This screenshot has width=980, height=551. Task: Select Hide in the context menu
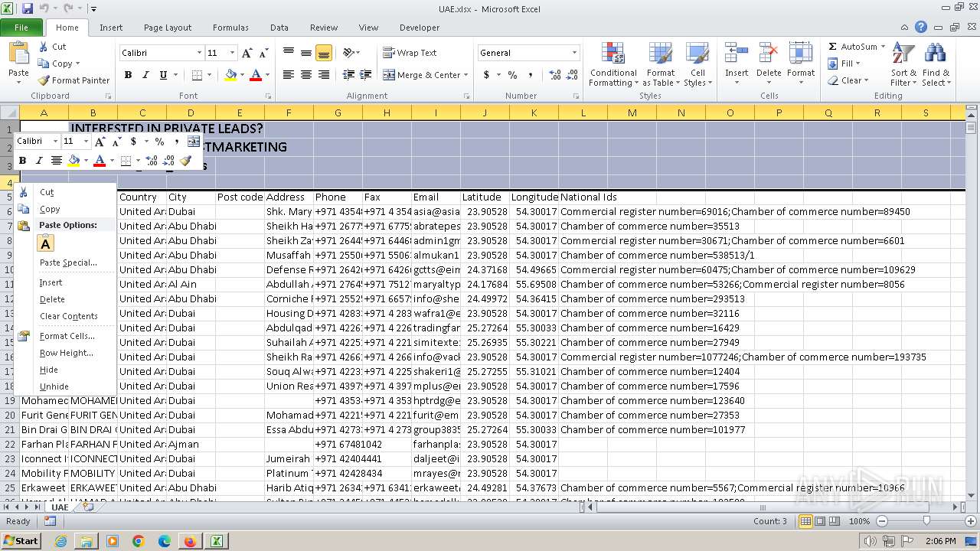(49, 370)
